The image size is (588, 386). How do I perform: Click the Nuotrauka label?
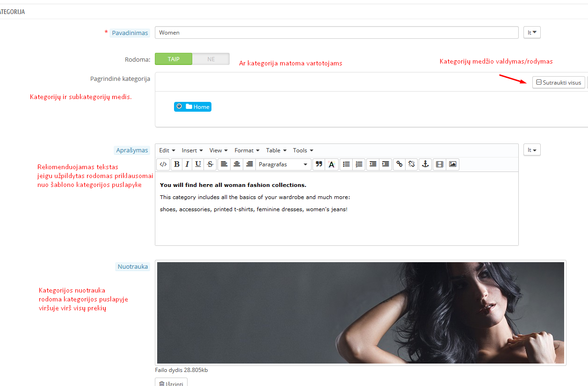[133, 266]
